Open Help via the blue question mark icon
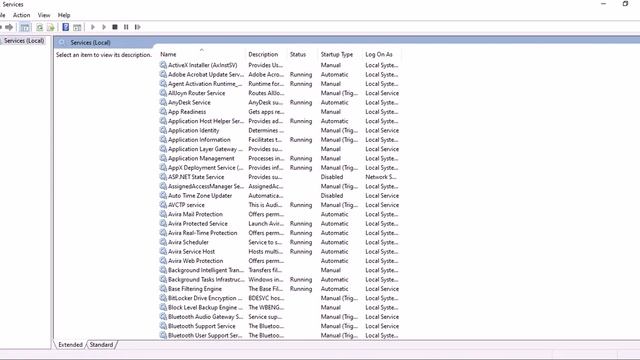640x360 pixels. pos(65,27)
